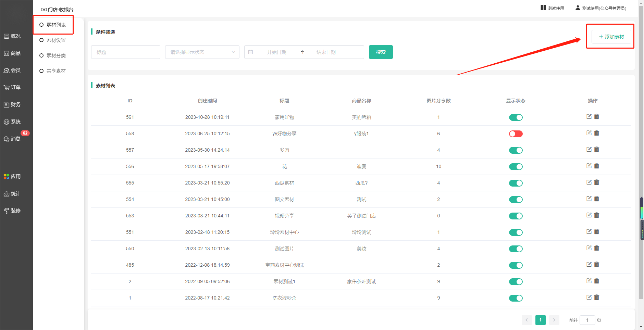Expand the 请选择显示状态 dropdown
The width and height of the screenshot is (644, 330).
coord(202,52)
